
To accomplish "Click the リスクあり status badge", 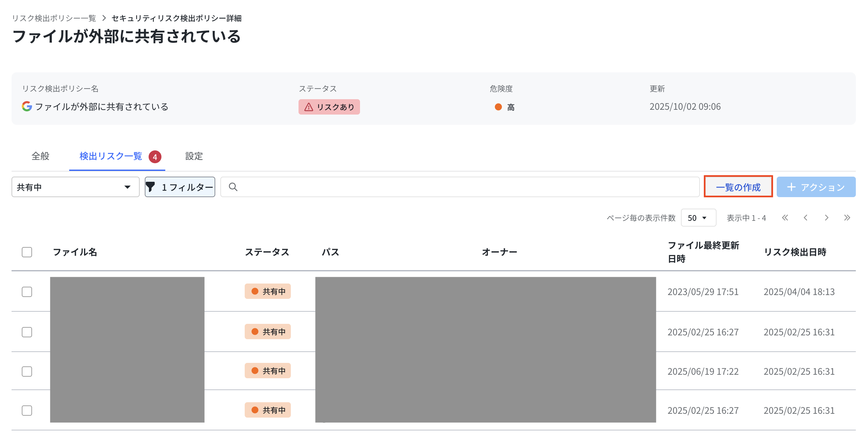I will (329, 107).
